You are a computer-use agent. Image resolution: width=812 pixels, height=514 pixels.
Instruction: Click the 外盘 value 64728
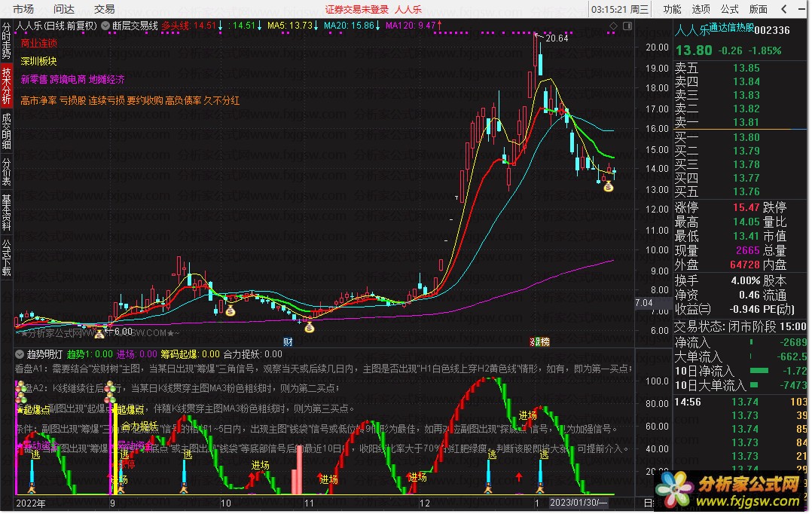coord(745,265)
